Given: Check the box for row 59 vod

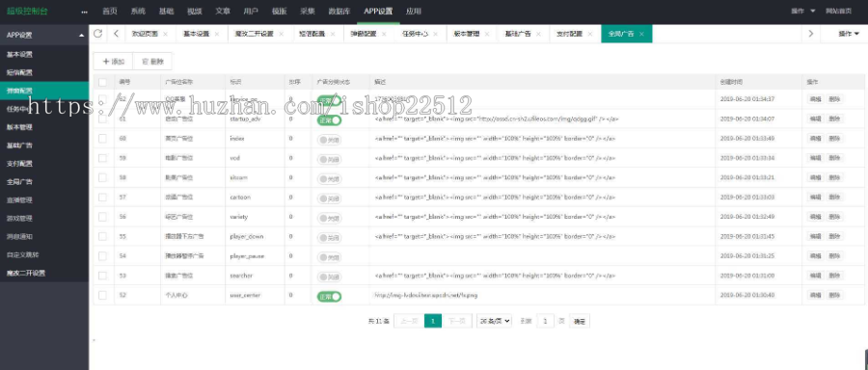Looking at the screenshot, I should [103, 158].
